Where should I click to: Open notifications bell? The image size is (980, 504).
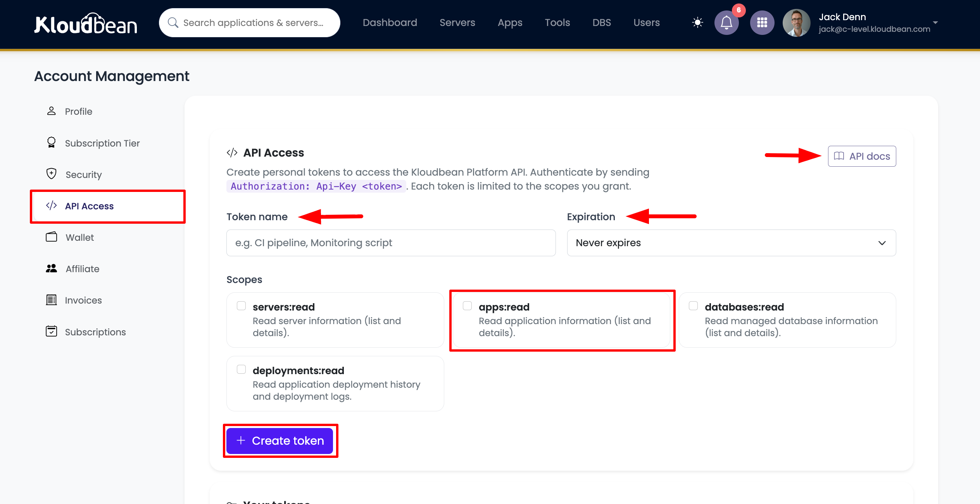pyautogui.click(x=726, y=22)
